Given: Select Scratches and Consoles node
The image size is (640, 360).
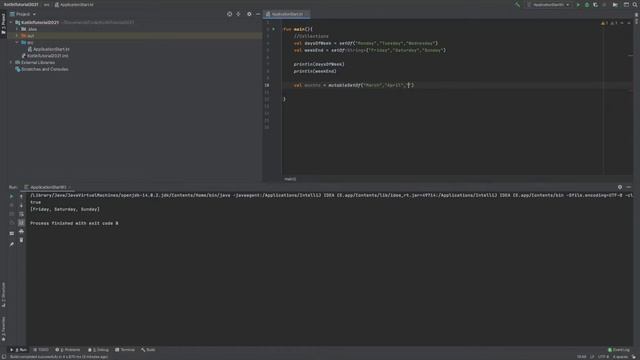Looking at the screenshot, I should [44, 69].
